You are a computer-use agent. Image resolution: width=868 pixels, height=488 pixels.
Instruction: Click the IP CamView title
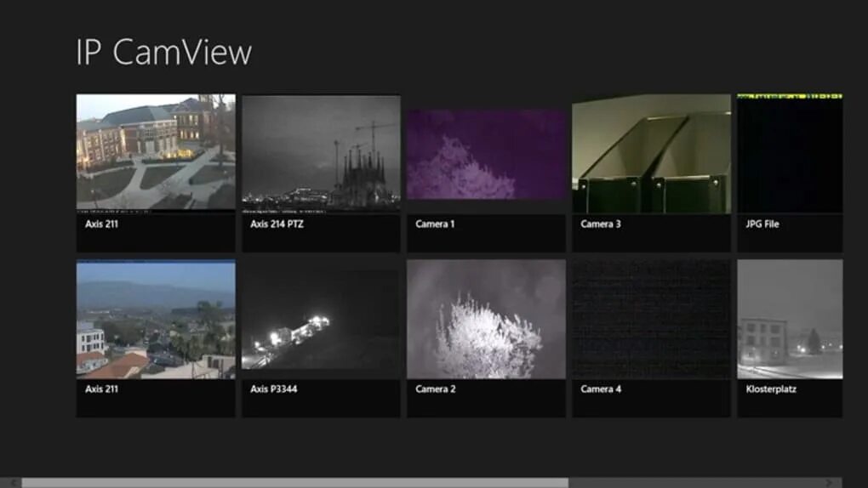164,53
